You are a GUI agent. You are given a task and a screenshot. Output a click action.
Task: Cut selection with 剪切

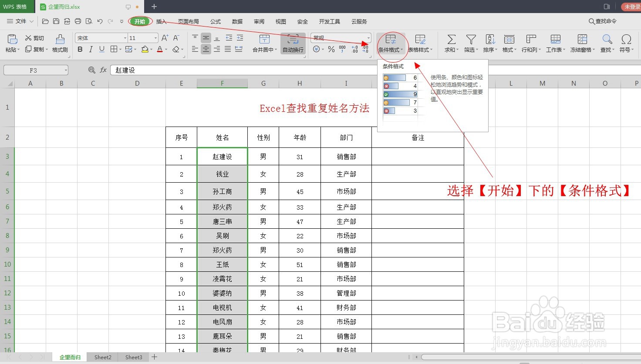(x=34, y=38)
